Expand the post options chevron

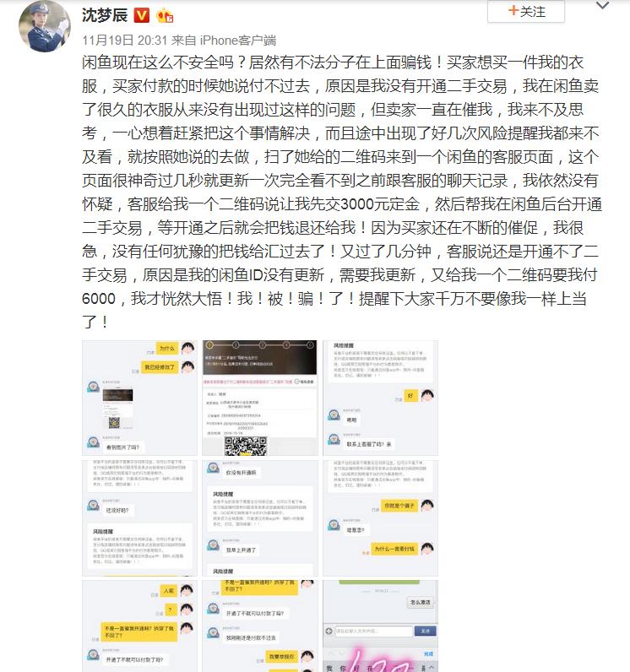point(603,6)
